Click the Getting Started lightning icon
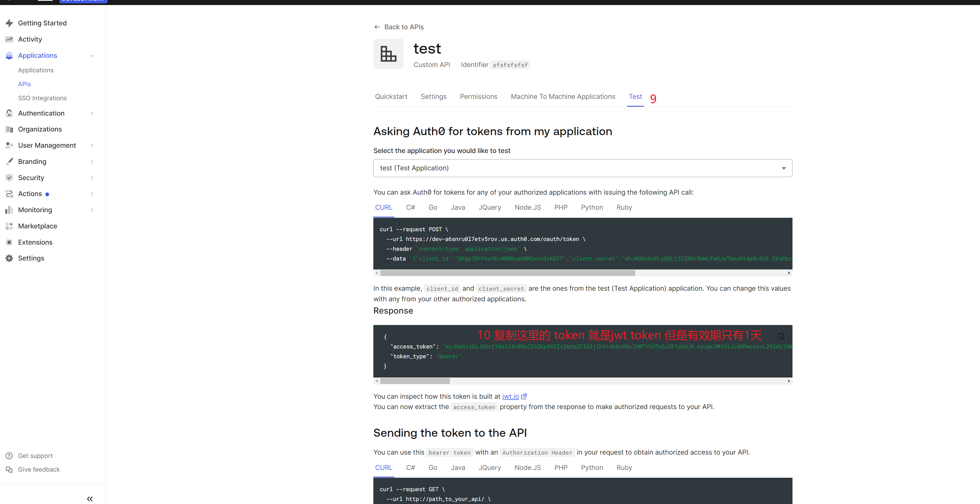 click(9, 23)
